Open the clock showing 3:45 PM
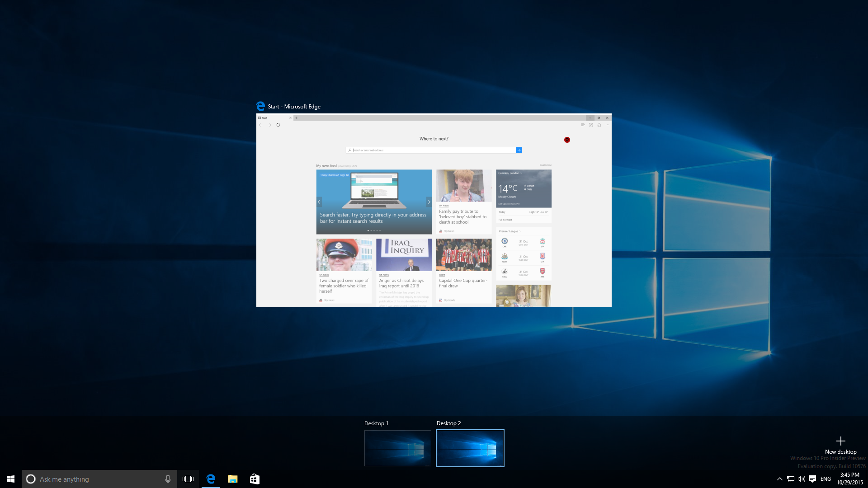The height and width of the screenshot is (488, 868). coord(849,479)
